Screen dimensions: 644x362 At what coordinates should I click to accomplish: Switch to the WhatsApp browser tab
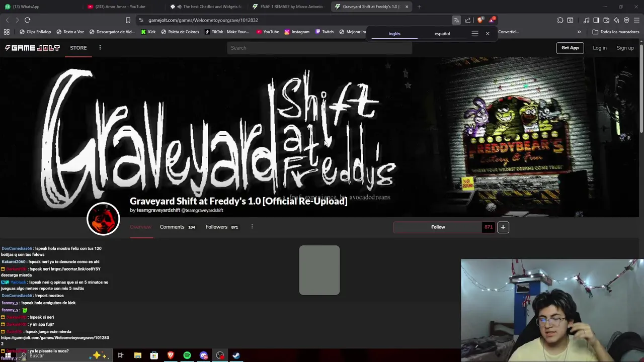[x=40, y=7]
